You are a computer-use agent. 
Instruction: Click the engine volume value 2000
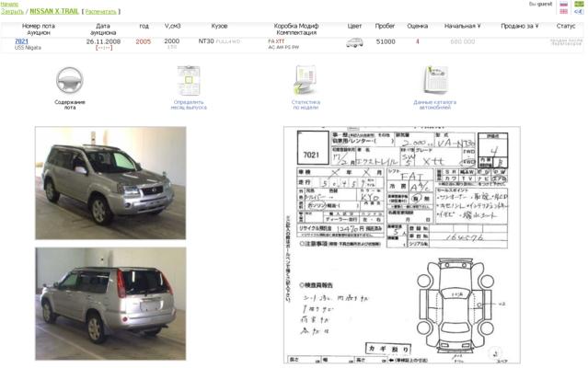172,40
